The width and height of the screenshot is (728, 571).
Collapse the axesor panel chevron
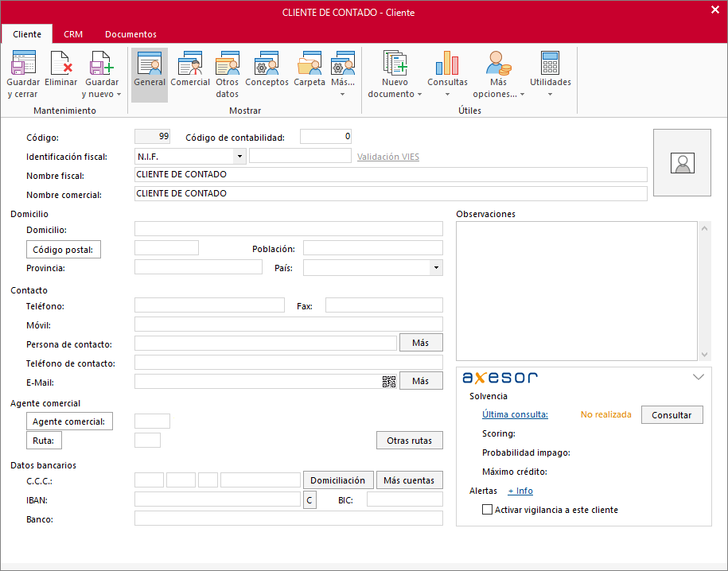pos(699,377)
